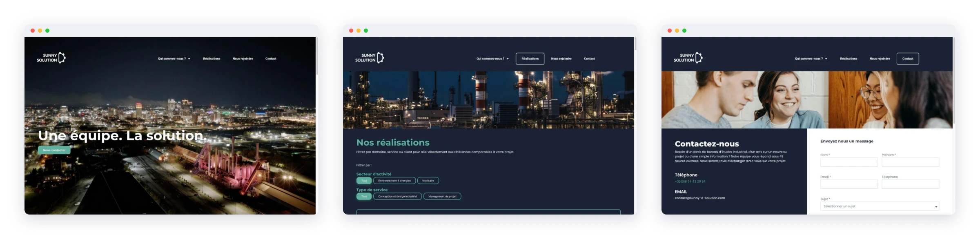Filter by 'Nucléaire' sector

(428, 181)
